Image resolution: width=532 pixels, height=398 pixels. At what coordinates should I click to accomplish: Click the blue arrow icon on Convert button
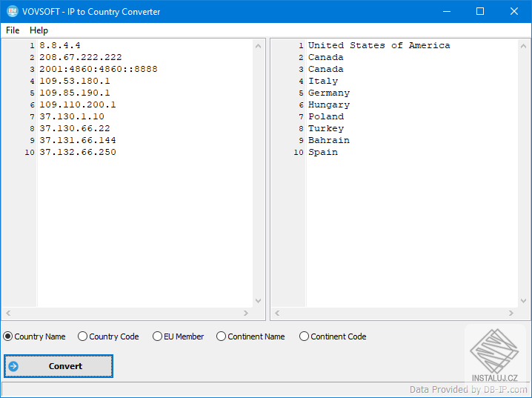[13, 366]
